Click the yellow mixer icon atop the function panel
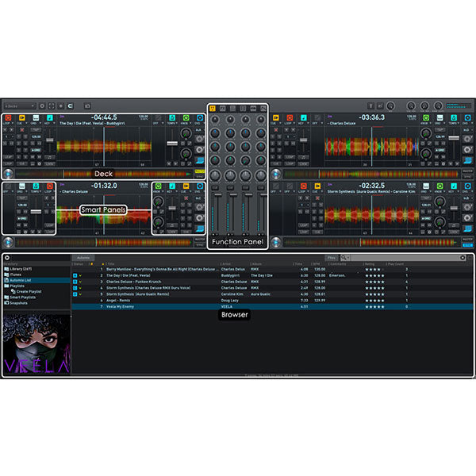Viewport: 476px width, 476px height. coord(213,107)
